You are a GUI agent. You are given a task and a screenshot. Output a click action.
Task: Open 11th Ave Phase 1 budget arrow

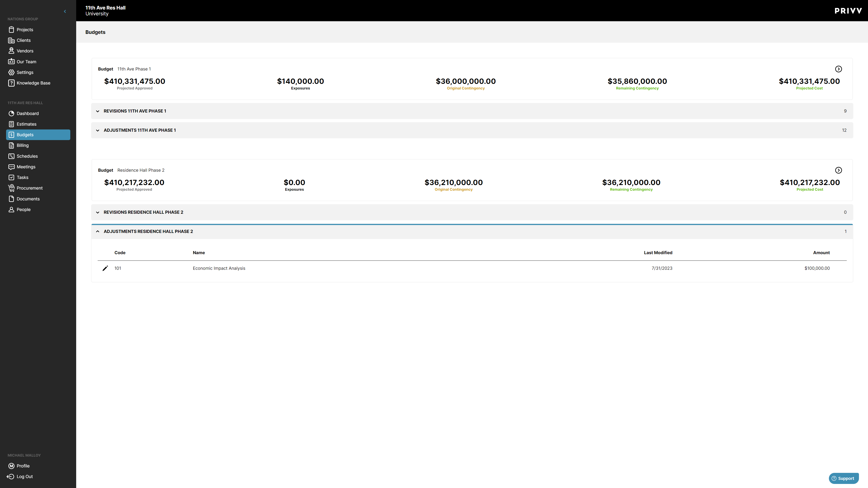pyautogui.click(x=839, y=69)
